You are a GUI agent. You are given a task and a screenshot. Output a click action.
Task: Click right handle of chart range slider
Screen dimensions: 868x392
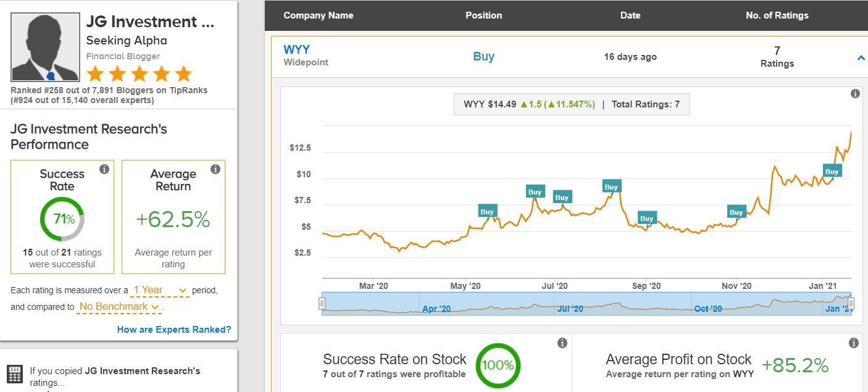point(851,304)
